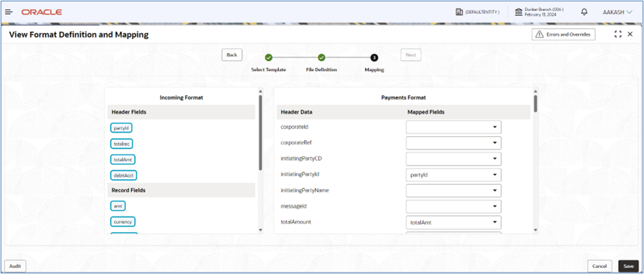This screenshot has height=274, width=644.
Task: Close the View Format Definition screen
Action: coord(630,35)
